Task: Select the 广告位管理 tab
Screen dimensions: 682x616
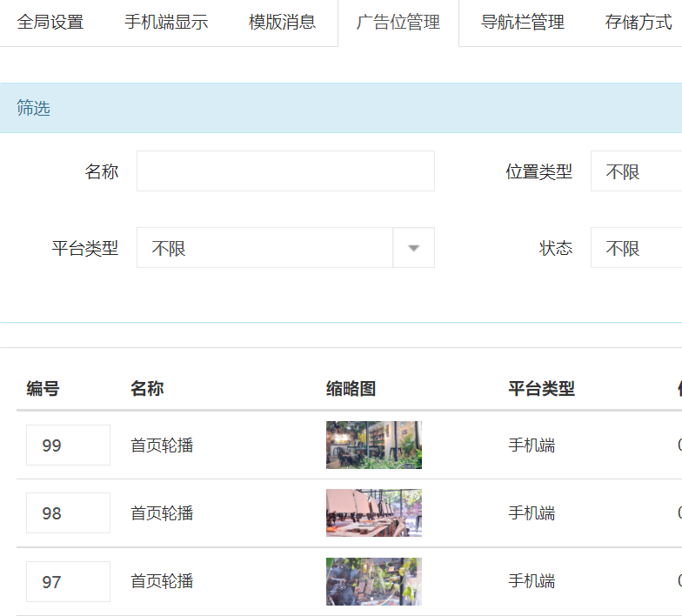Action: click(398, 23)
